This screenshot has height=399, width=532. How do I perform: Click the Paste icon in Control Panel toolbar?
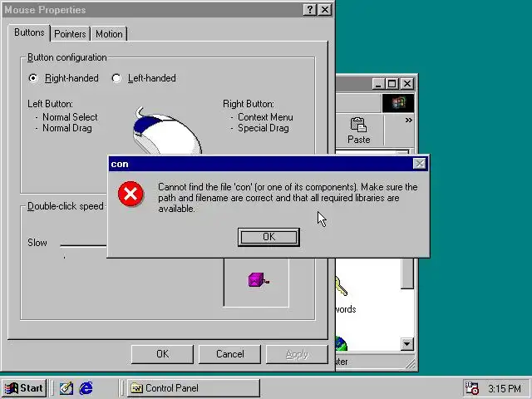(358, 131)
